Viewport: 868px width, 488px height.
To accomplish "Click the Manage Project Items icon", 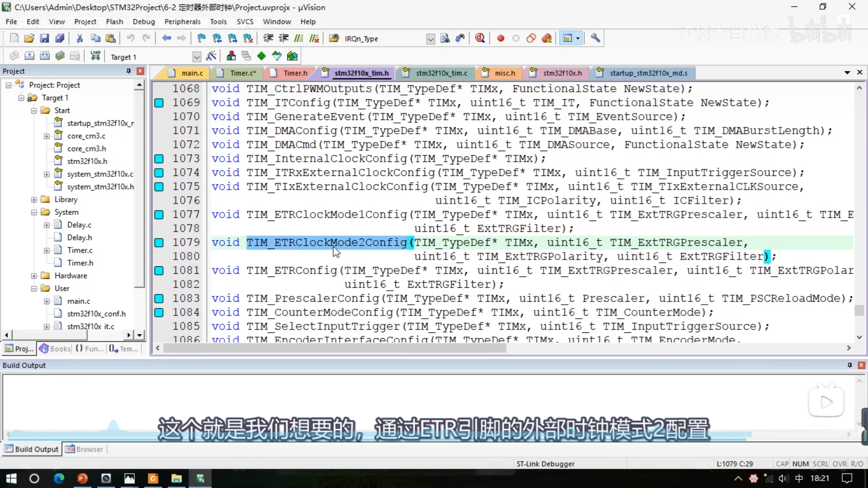I will coord(231,56).
